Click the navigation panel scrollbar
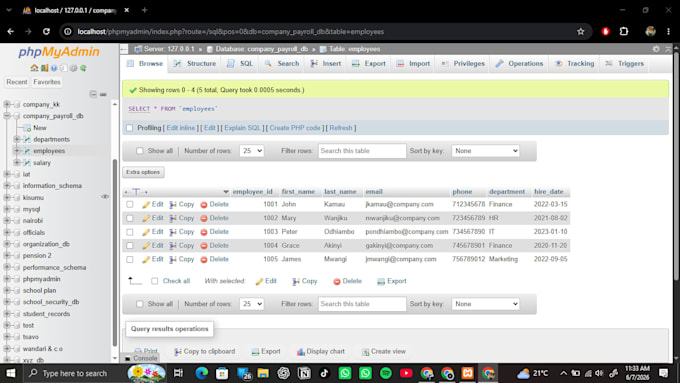The height and width of the screenshot is (383, 680). pos(115,252)
